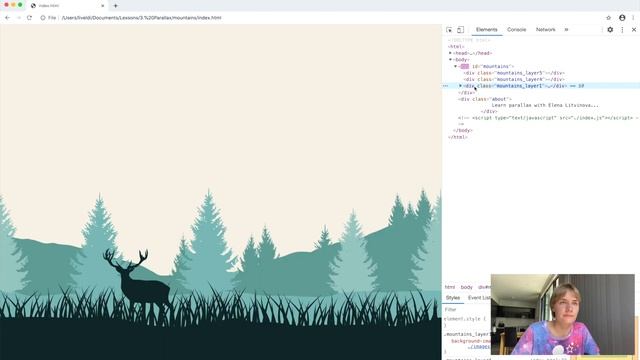The width and height of the screenshot is (640, 360).
Task: Open a new browser tab with plus
Action: click(116, 6)
